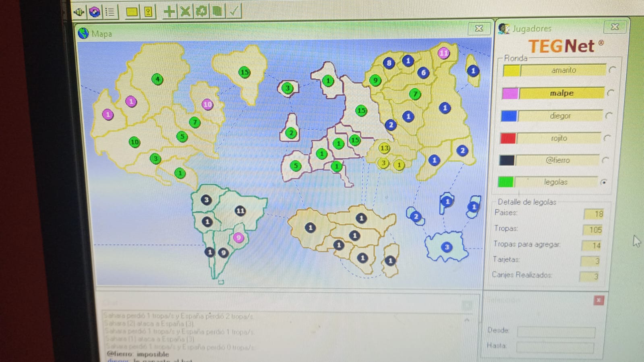Image resolution: width=644 pixels, height=362 pixels.
Task: Click the green plus add-troops icon
Action: [x=169, y=11]
